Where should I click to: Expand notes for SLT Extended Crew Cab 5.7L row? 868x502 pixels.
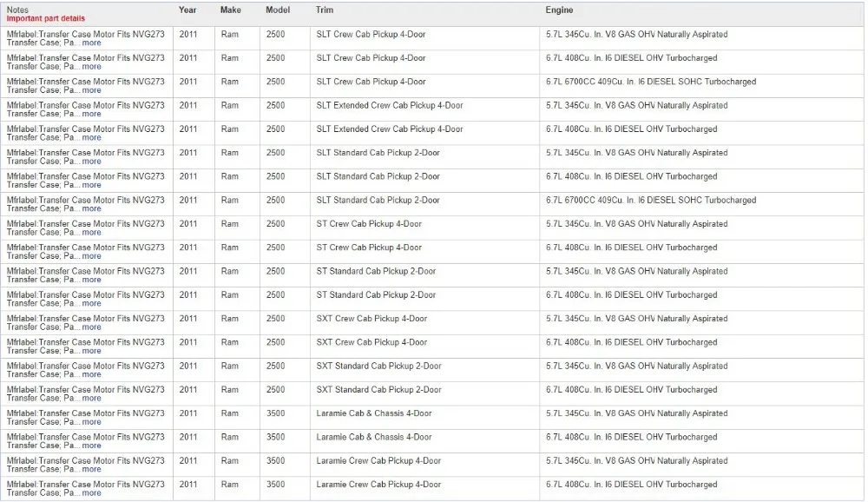[x=91, y=114]
